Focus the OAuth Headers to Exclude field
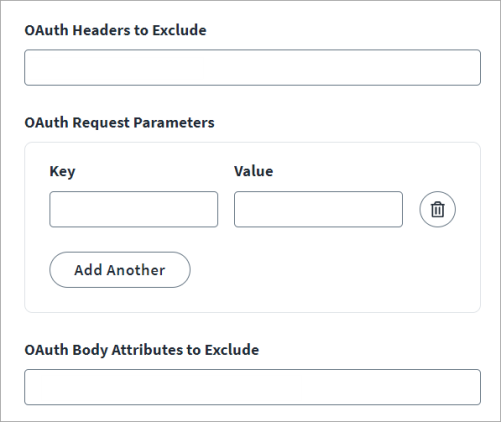This screenshot has height=422, width=501. 252,68
